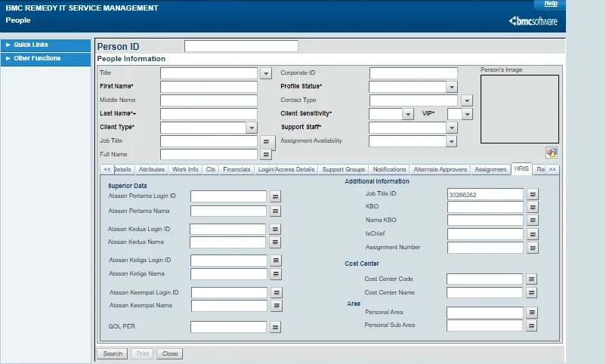Click the menu icon next to Nama KBO
The height and width of the screenshot is (364, 606).
[533, 221]
